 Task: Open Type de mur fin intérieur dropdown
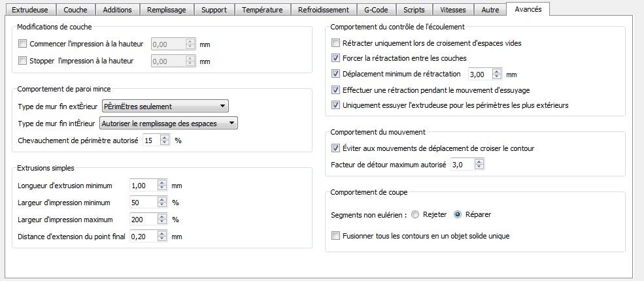tap(168, 123)
